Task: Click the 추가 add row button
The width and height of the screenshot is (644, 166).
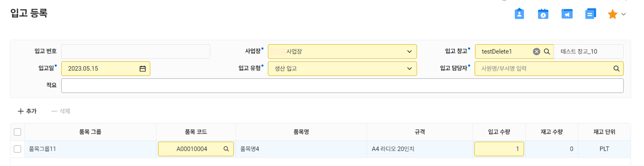Action: pyautogui.click(x=27, y=111)
